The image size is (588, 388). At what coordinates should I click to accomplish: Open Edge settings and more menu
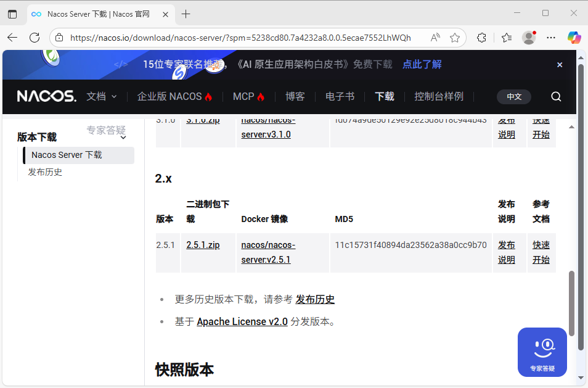coord(551,38)
